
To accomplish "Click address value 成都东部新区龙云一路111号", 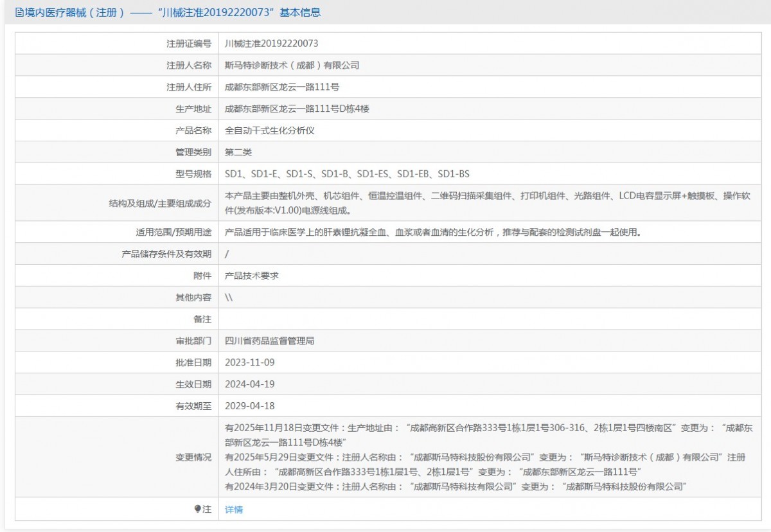I will click(282, 87).
